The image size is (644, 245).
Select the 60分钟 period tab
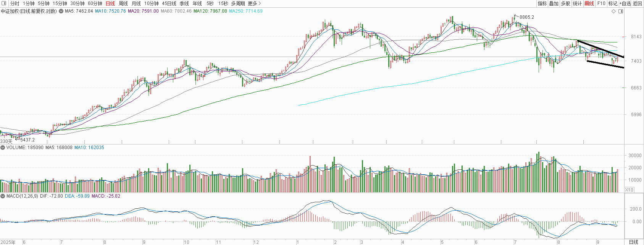tap(95, 3)
